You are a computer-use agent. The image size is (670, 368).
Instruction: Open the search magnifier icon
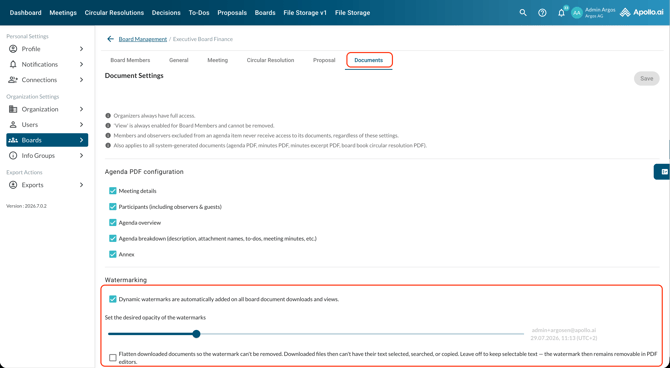point(523,13)
